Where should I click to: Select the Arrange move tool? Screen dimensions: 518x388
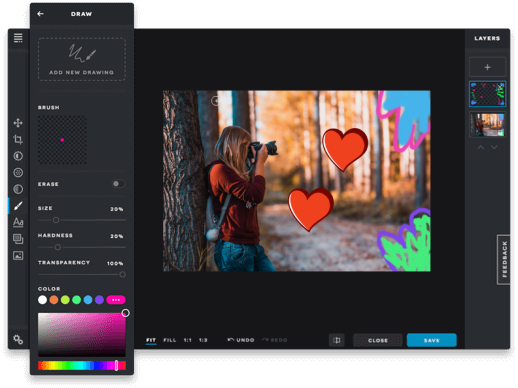[x=18, y=123]
